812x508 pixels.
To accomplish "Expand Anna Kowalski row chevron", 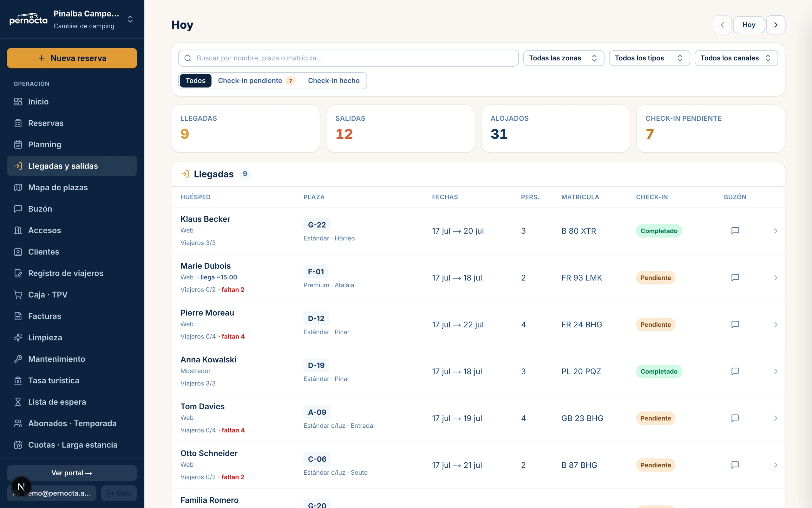I will click(776, 371).
